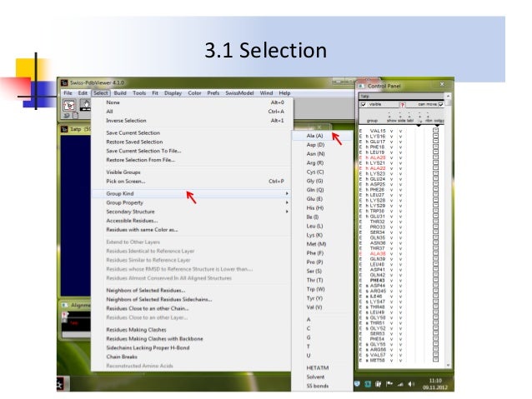Expand the Group Property submenu arrow
This screenshot has height=399, width=532.
(287, 202)
